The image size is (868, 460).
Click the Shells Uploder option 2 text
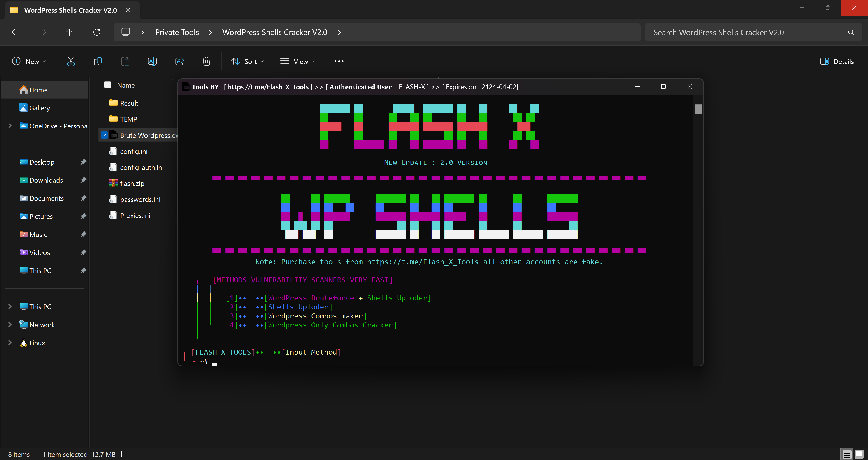[x=298, y=307]
